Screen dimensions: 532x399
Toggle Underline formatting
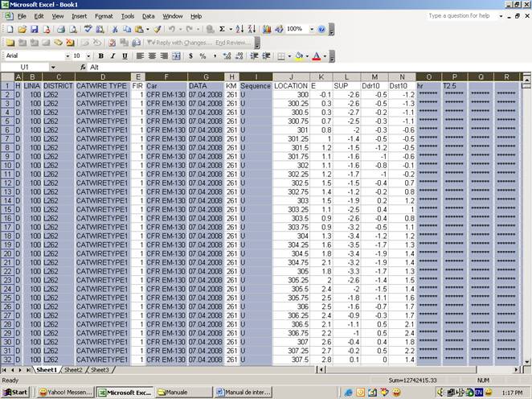click(x=124, y=56)
